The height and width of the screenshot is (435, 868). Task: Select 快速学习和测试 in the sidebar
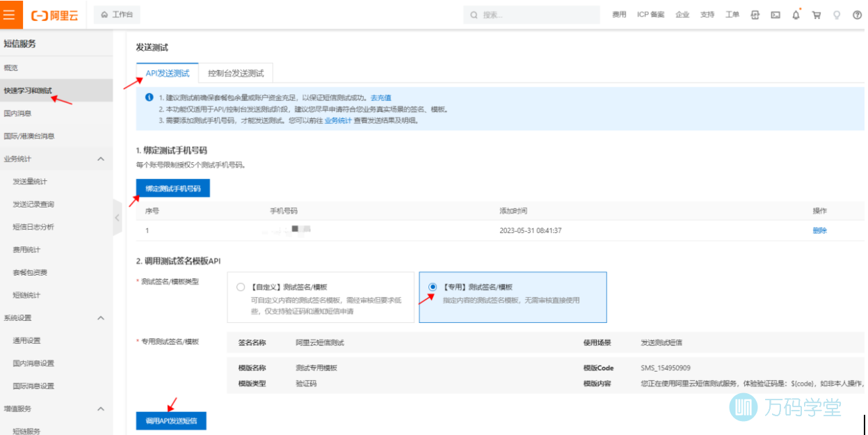pyautogui.click(x=56, y=90)
